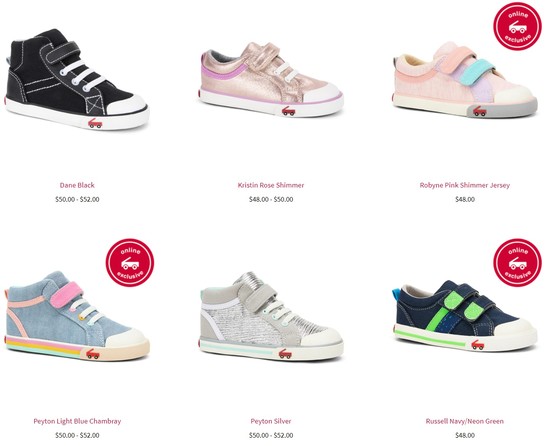Click the $48.00 - $50.00 price under Kristin
Viewport: 550px width, 446px height.
271,199
